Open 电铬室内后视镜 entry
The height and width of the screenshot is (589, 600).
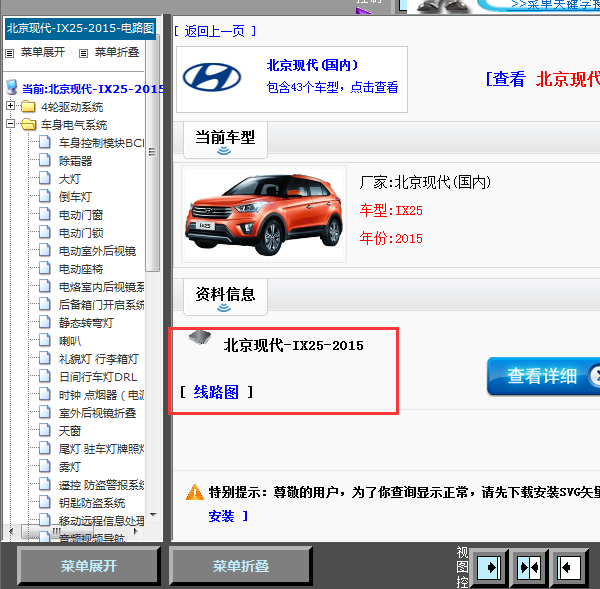tap(101, 287)
